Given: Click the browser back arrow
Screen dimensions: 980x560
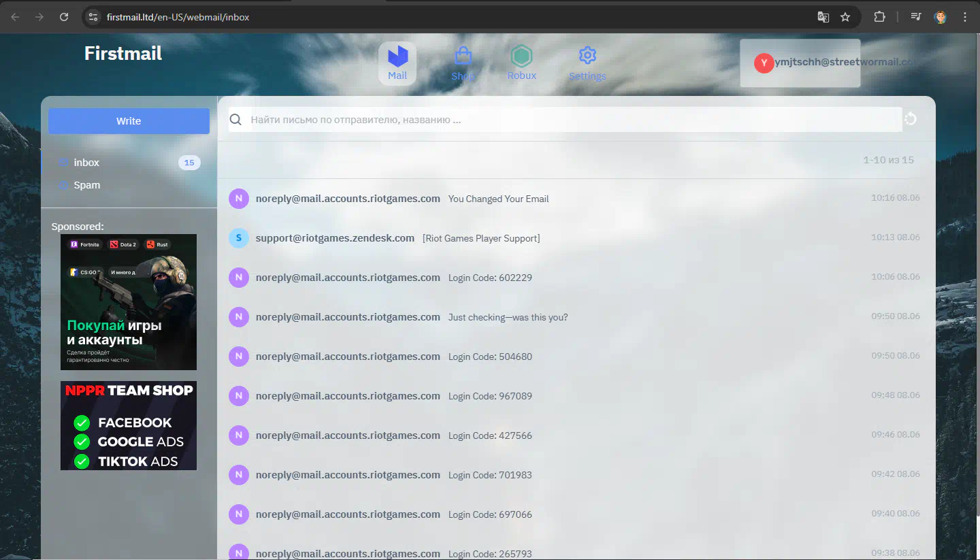Looking at the screenshot, I should pyautogui.click(x=15, y=17).
